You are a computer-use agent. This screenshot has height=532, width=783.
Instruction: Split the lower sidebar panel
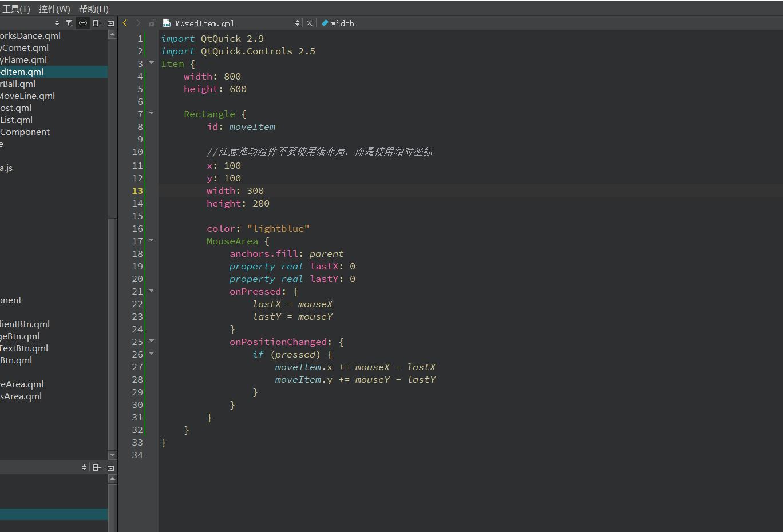[97, 467]
